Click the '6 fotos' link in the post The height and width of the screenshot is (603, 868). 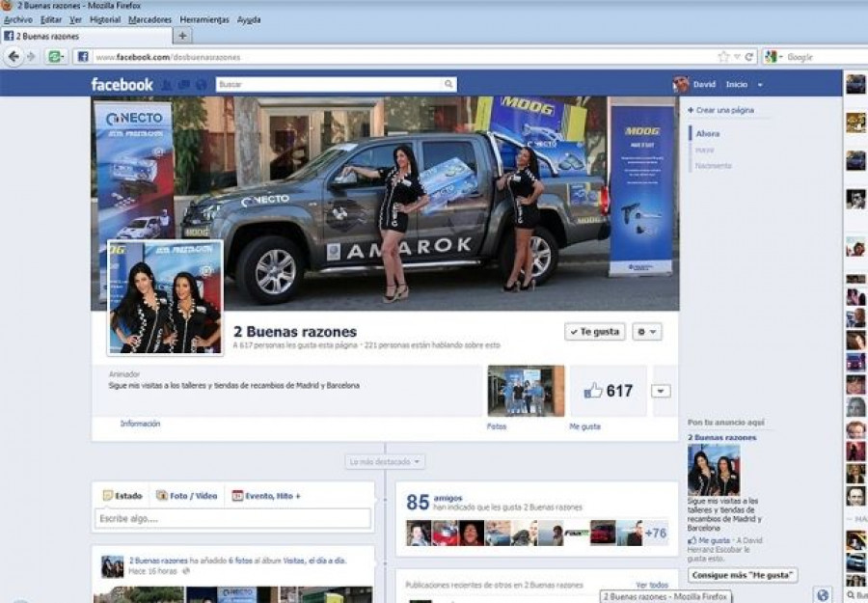point(240,561)
